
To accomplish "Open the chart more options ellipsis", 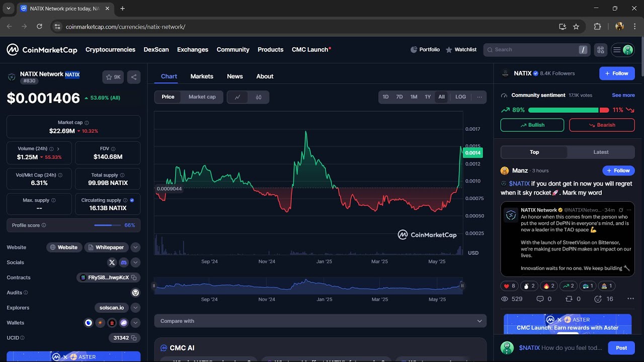I will pos(479,97).
